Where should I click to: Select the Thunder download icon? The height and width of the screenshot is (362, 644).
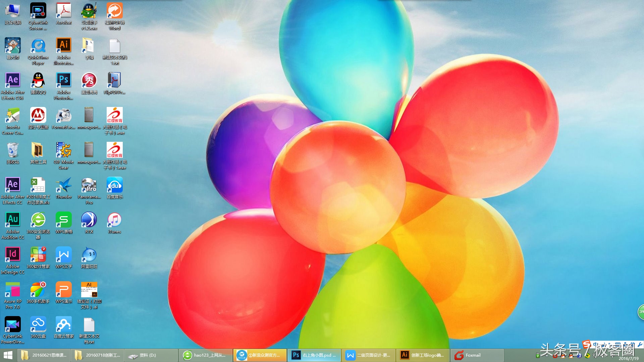point(63,185)
